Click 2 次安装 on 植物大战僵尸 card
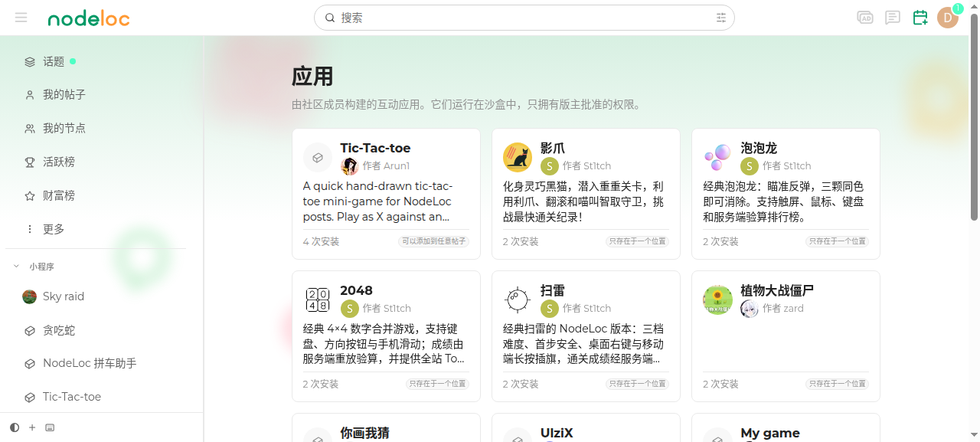Screen dimensions: 980x442 point(721,384)
